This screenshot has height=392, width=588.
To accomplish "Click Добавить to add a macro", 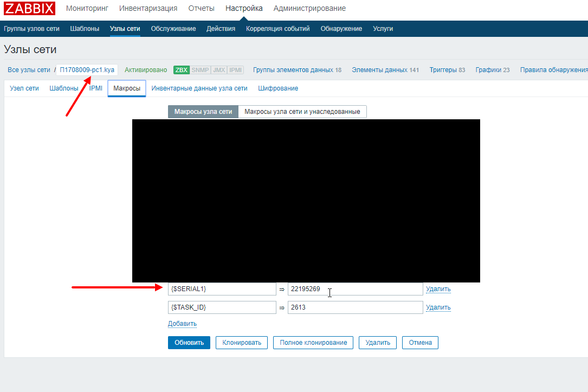I will 182,323.
